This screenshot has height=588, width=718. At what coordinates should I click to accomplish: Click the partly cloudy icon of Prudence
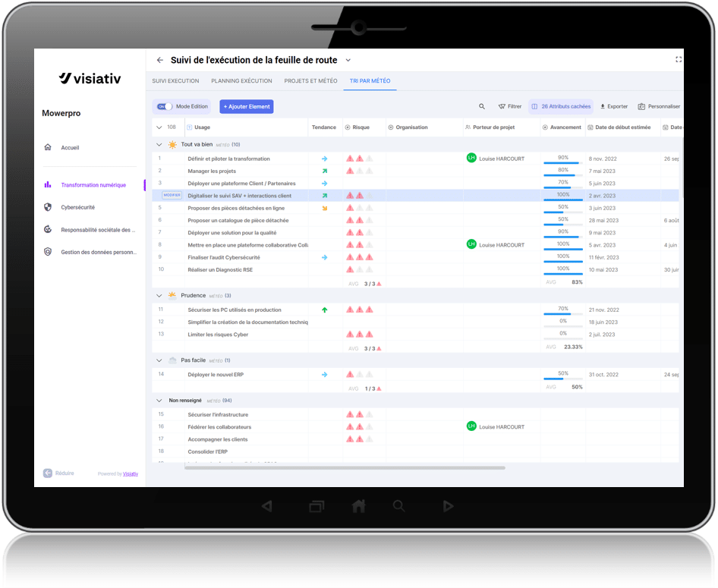[x=172, y=295]
